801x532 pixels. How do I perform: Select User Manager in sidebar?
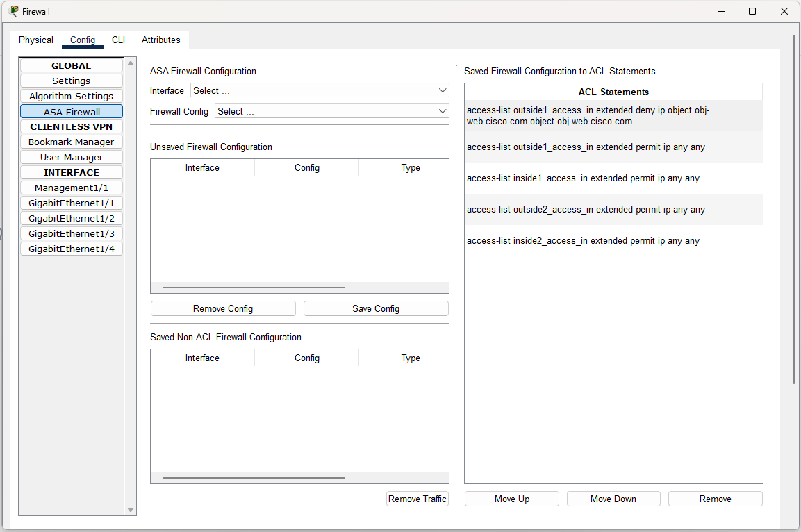point(71,157)
